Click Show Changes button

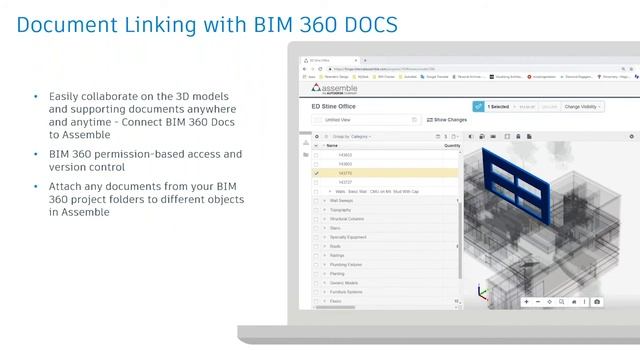coord(447,120)
